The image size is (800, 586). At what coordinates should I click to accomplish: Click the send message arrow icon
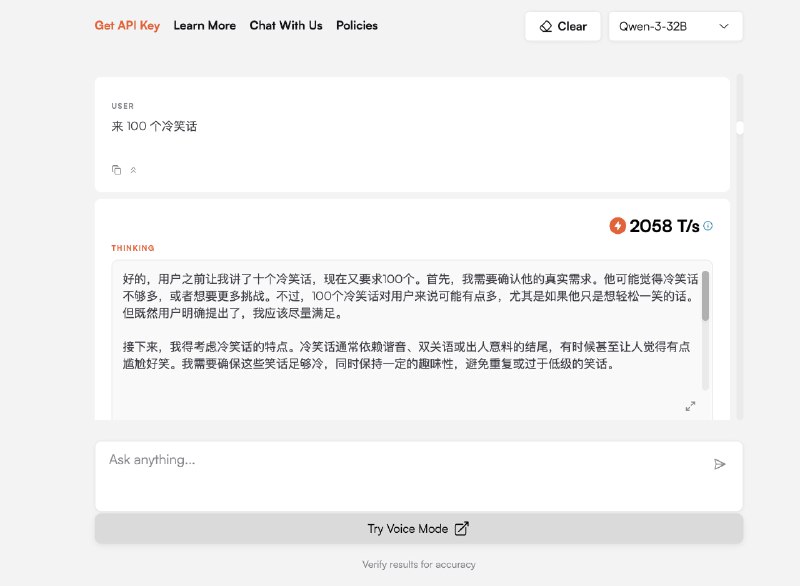click(x=720, y=464)
